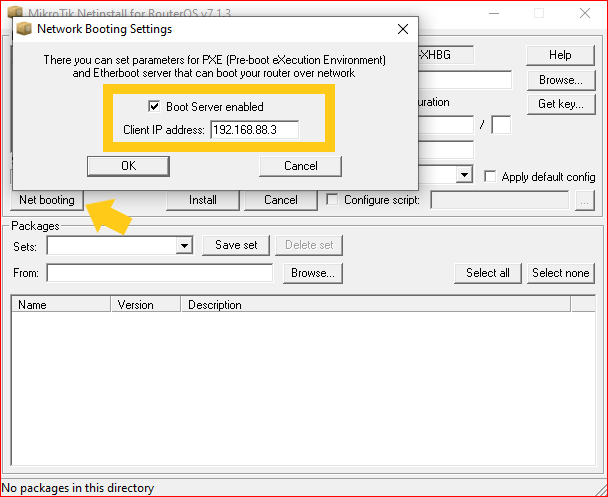608x497 pixels.
Task: Minimize the Netinstall main window
Action: [x=494, y=13]
